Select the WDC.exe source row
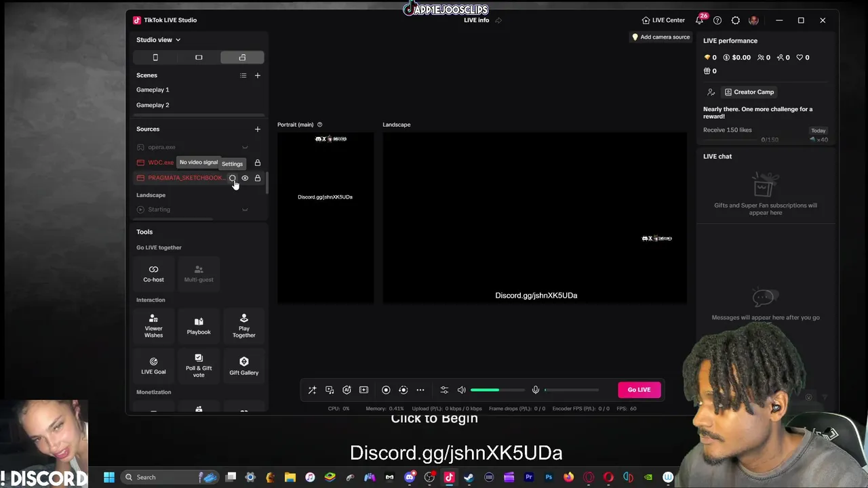The height and width of the screenshot is (488, 868). pos(199,163)
